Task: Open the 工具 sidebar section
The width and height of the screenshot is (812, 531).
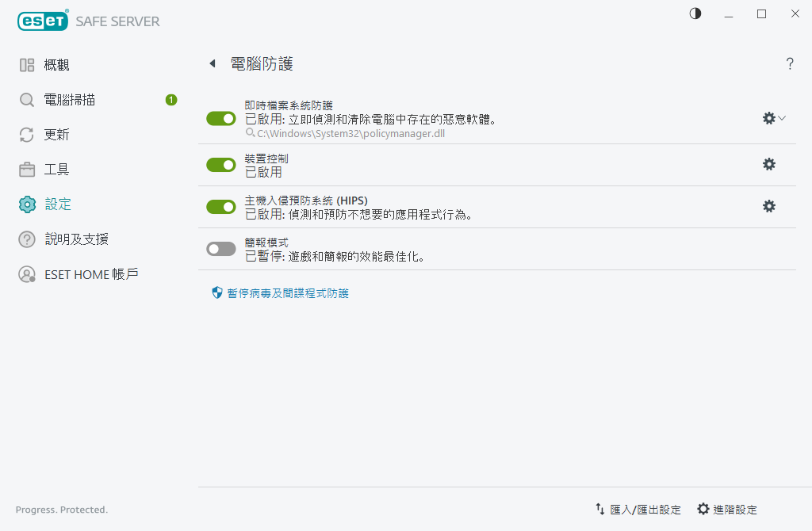Action: (x=56, y=170)
